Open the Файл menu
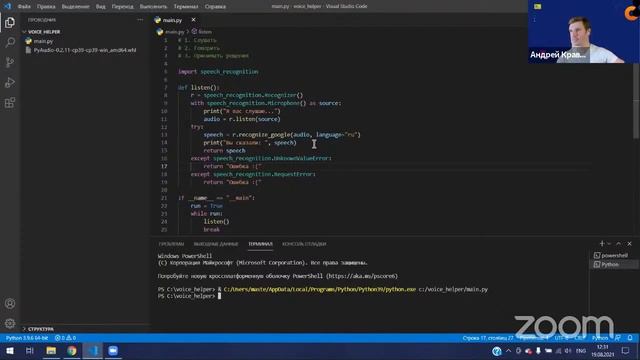 pyautogui.click(x=24, y=7)
